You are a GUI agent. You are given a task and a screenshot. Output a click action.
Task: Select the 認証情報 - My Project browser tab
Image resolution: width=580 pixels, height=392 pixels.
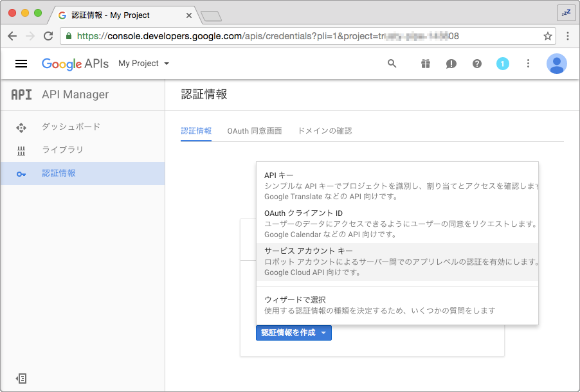tap(123, 15)
